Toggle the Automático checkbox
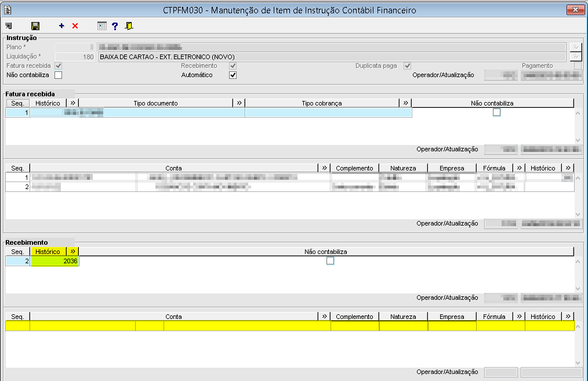Viewport: 588px width, 381px height. coord(233,75)
